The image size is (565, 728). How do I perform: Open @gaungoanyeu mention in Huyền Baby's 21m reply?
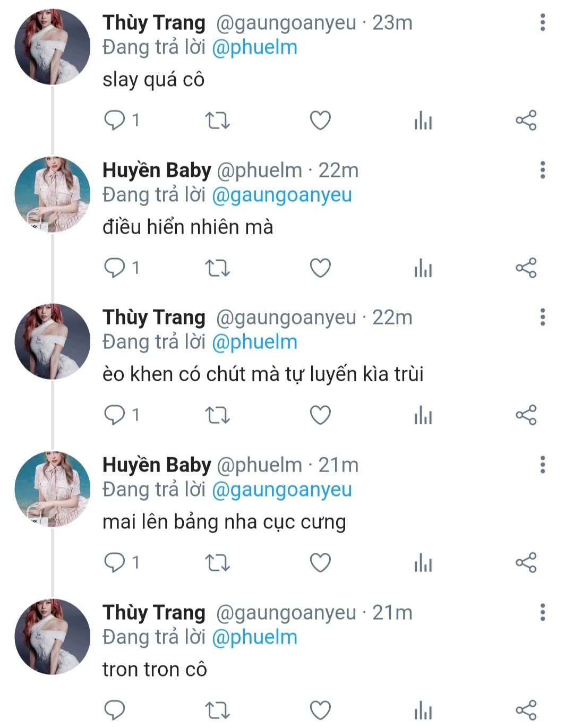pos(282,490)
